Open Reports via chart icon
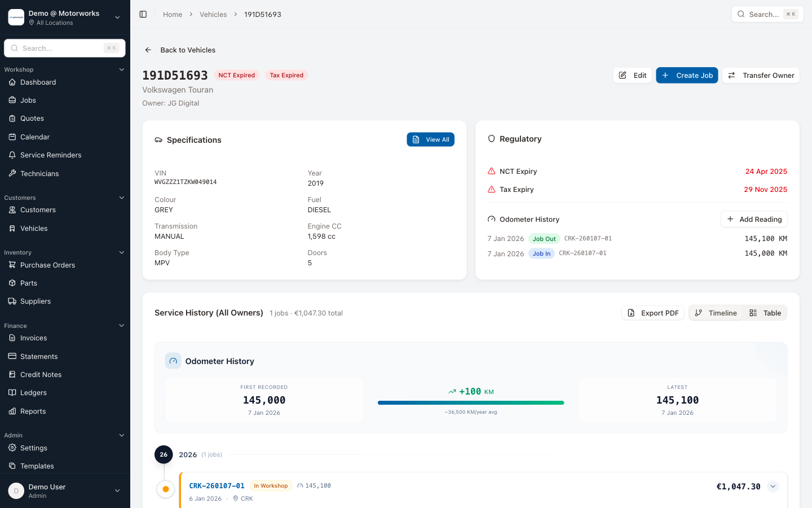This screenshot has height=508, width=812. pyautogui.click(x=12, y=411)
